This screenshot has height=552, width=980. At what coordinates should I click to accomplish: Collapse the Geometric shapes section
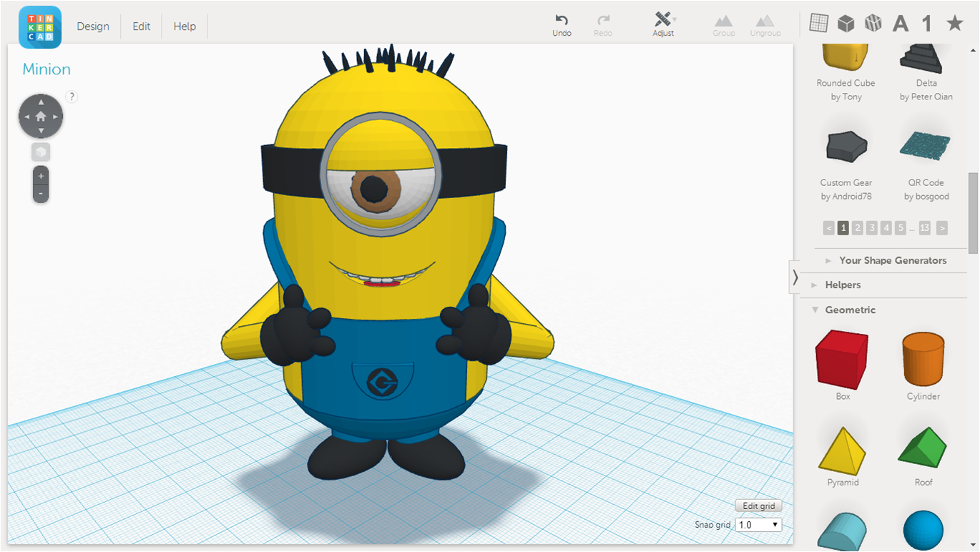tap(850, 310)
